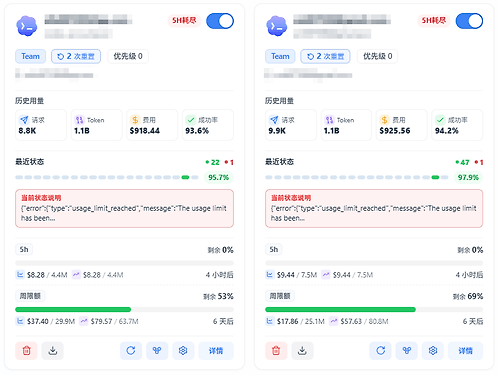The image size is (498, 375).
Task: Click download icon on the $918.44 card
Action: point(53,350)
